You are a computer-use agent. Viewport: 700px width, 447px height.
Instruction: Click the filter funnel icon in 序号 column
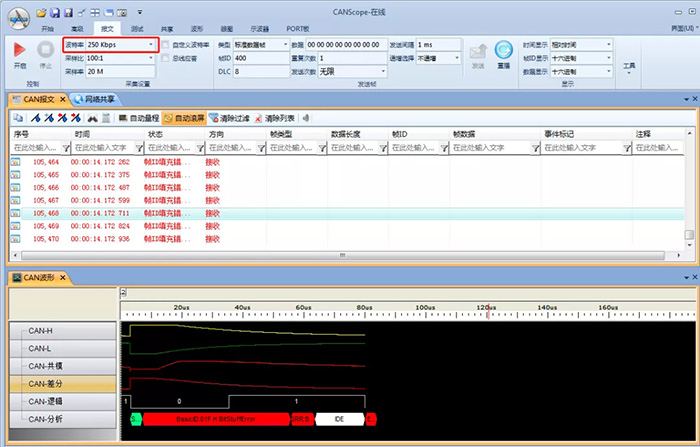(x=64, y=147)
